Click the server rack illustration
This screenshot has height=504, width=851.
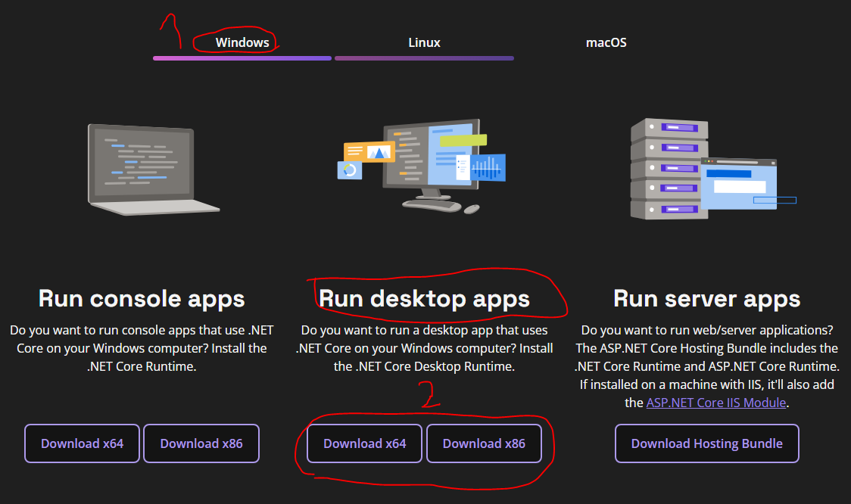point(713,169)
